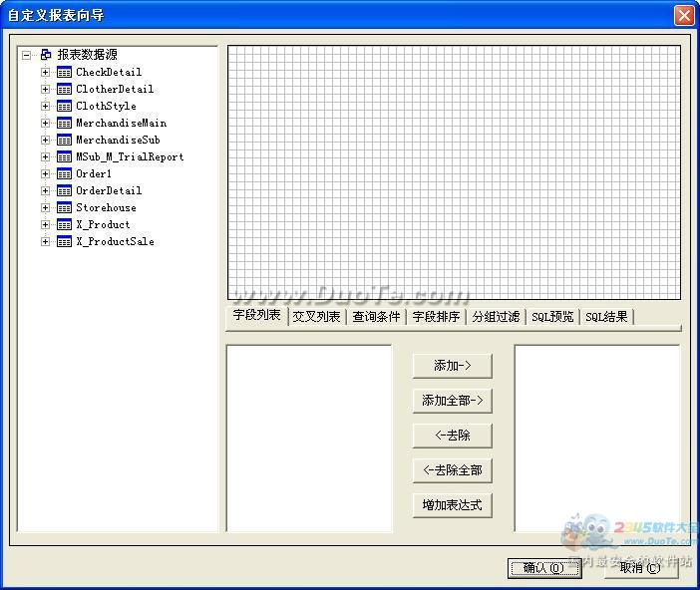Click the <-去除全部 button
The image size is (700, 590).
click(x=453, y=470)
